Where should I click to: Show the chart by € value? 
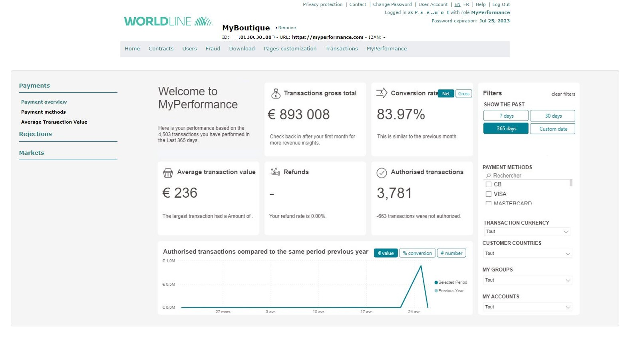386,253
